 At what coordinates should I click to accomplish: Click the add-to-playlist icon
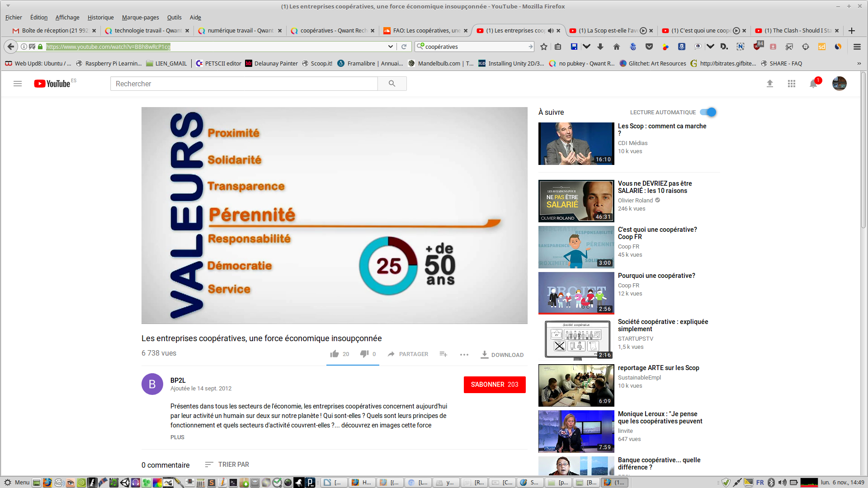click(x=443, y=354)
